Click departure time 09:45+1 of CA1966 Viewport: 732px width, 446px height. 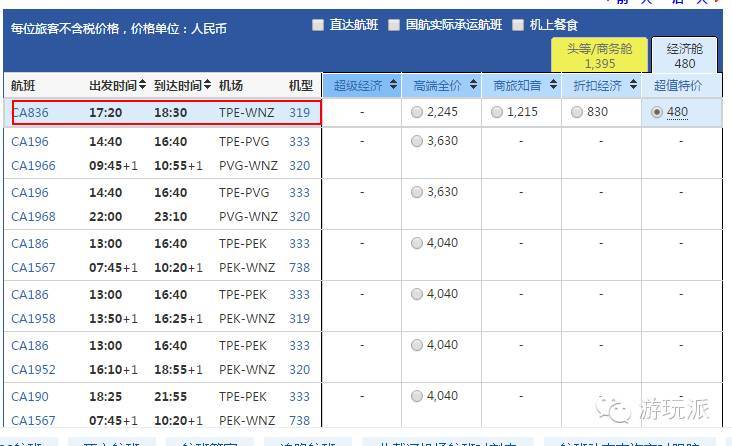[x=113, y=166]
